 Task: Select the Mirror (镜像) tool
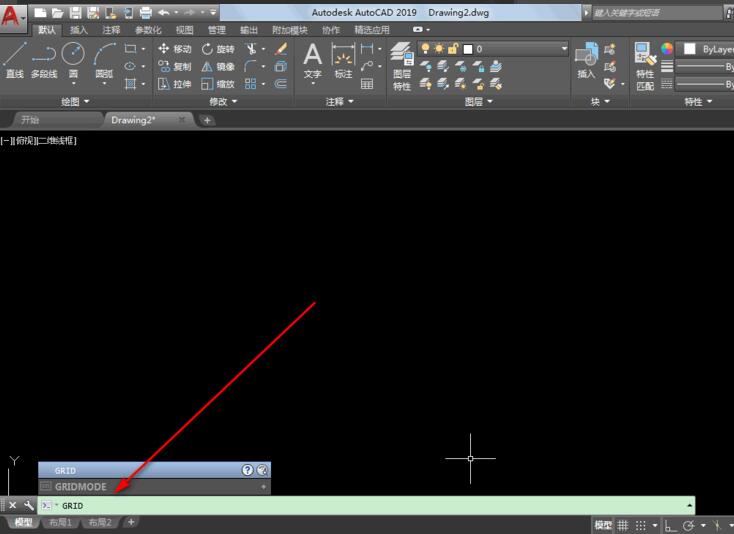[218, 66]
